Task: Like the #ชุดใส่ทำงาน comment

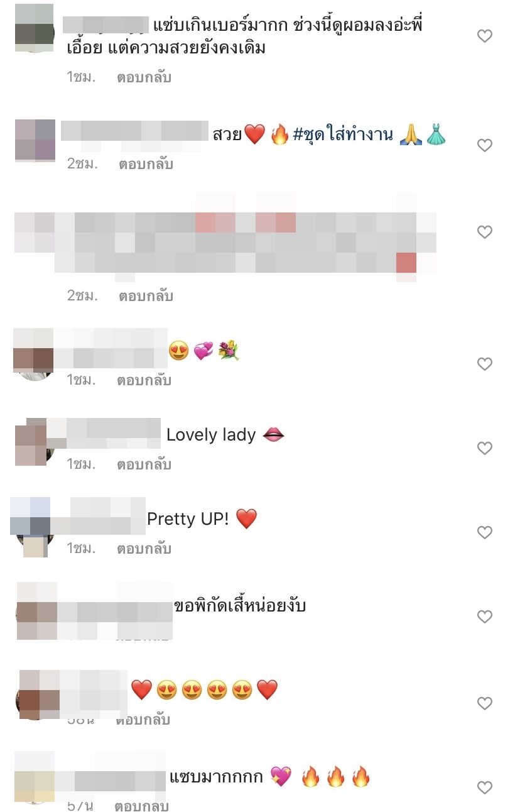Action: click(484, 146)
